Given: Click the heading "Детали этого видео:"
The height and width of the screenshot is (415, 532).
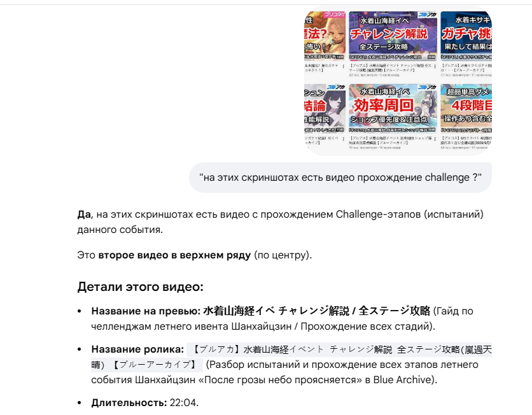Looking at the screenshot, I should pyautogui.click(x=140, y=286).
